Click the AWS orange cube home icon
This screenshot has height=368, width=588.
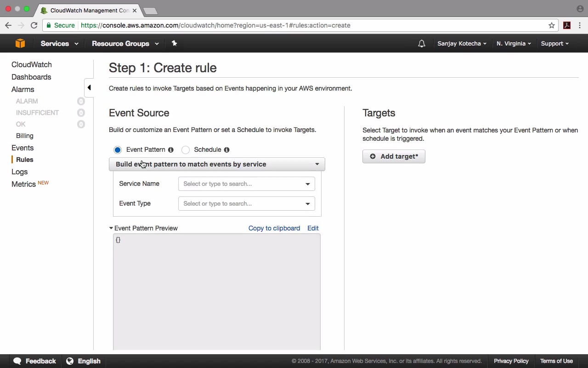(x=20, y=43)
